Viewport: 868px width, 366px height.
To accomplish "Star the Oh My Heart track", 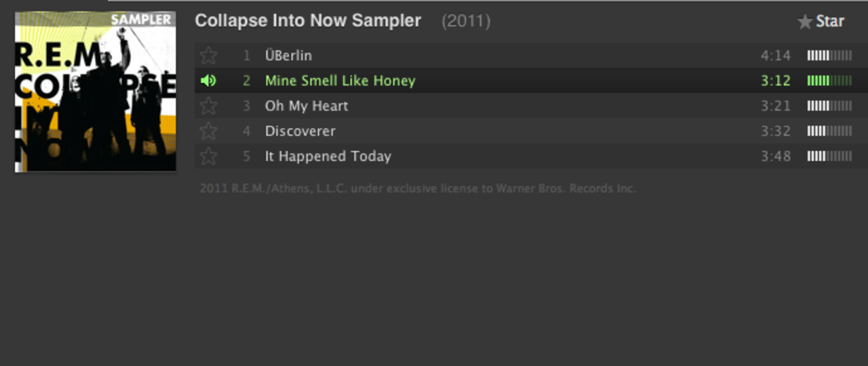I will click(209, 106).
